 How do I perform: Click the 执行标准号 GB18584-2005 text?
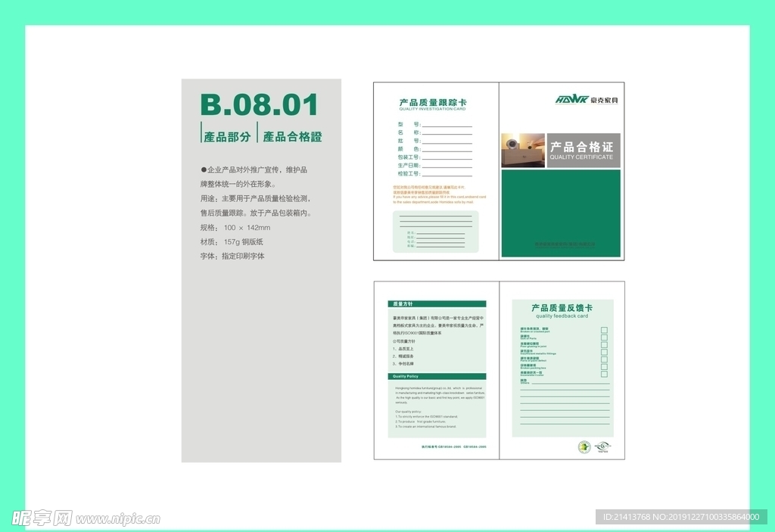(x=454, y=446)
